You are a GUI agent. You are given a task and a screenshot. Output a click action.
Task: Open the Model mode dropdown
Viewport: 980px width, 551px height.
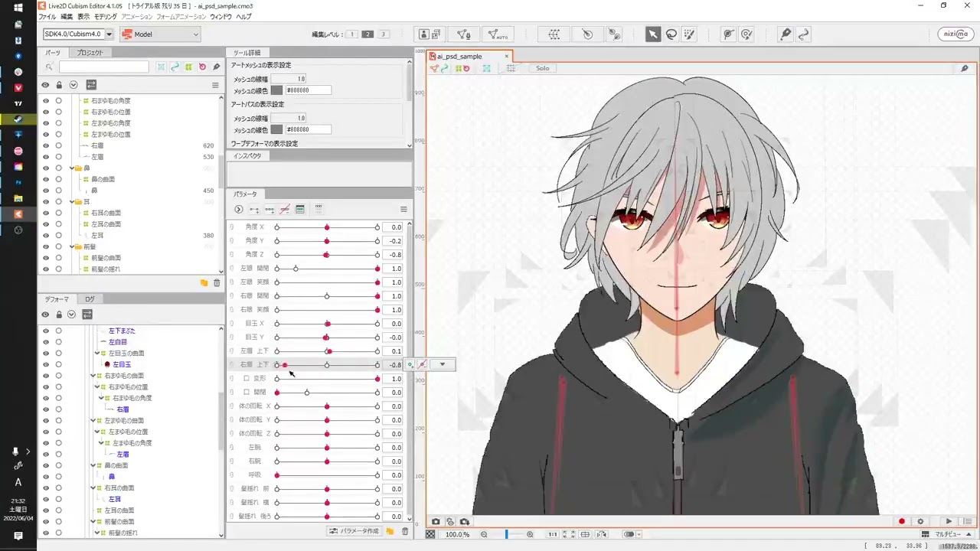[160, 34]
